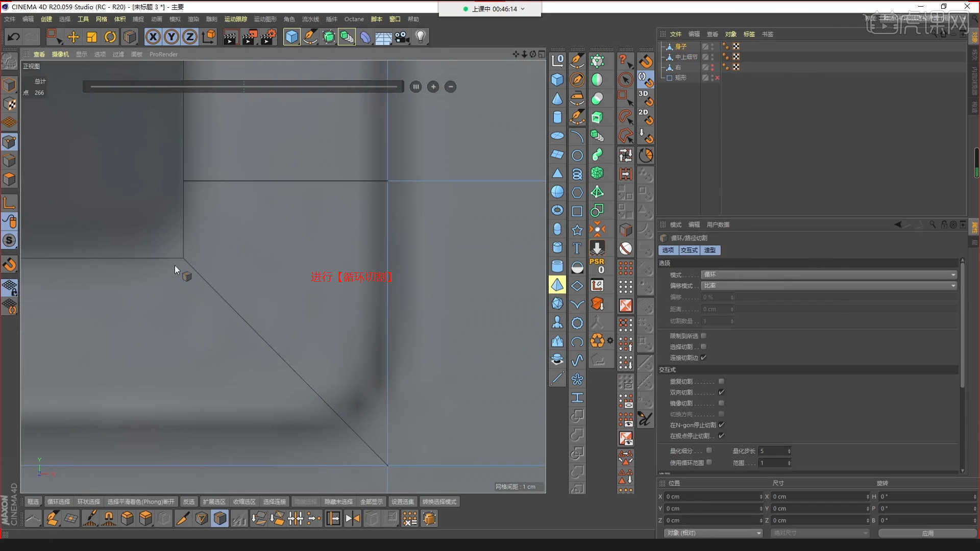Open the 模式 dropdown showing 循环
The image size is (980, 551).
coord(829,274)
